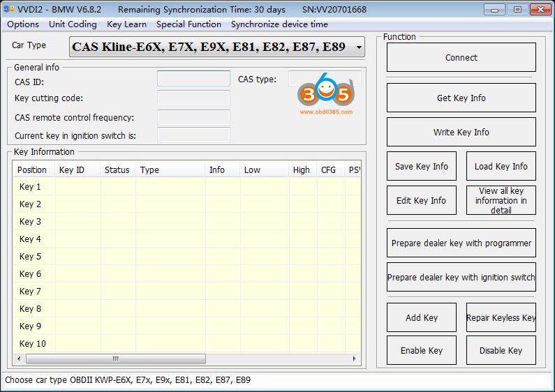Select the Key 8 row
555x392 pixels.
pos(186,308)
